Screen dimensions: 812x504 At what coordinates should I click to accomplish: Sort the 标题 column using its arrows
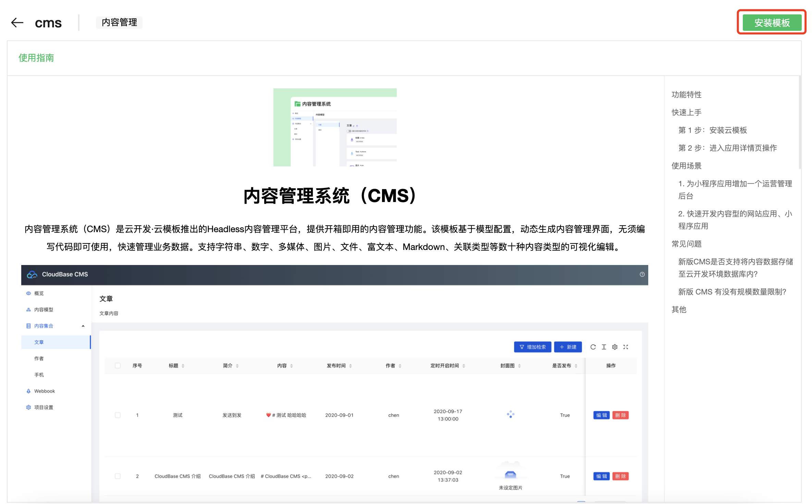[183, 366]
